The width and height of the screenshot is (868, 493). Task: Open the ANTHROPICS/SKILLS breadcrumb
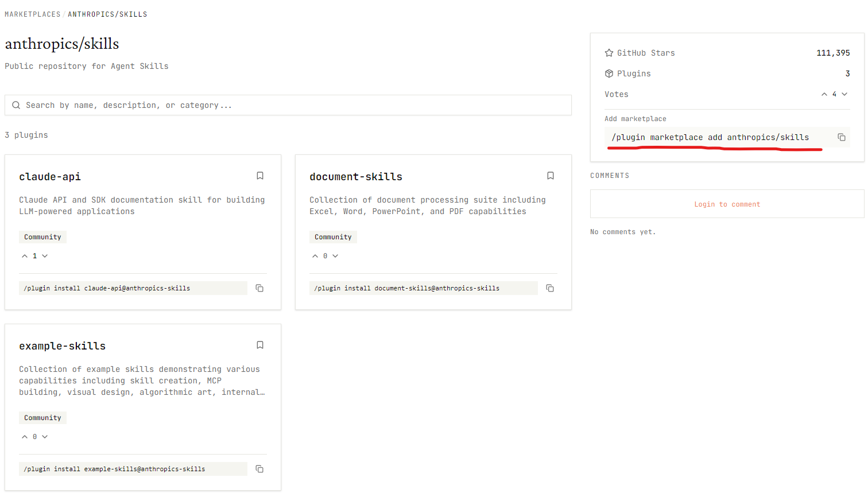pyautogui.click(x=107, y=14)
